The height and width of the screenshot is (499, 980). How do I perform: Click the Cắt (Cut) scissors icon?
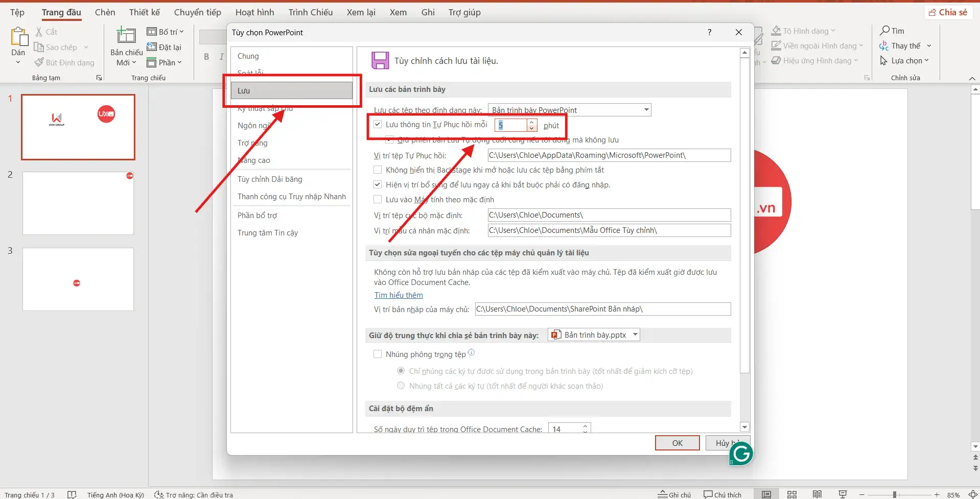click(39, 32)
